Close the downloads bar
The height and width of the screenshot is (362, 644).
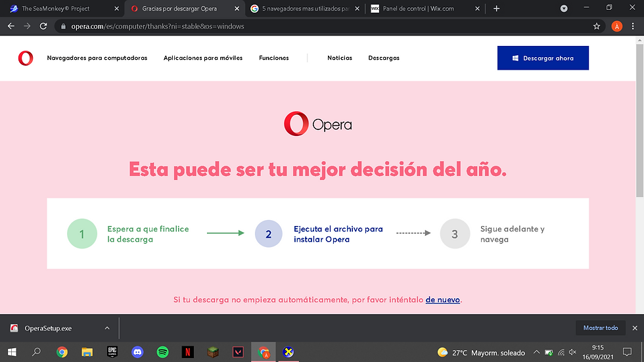pyautogui.click(x=635, y=328)
